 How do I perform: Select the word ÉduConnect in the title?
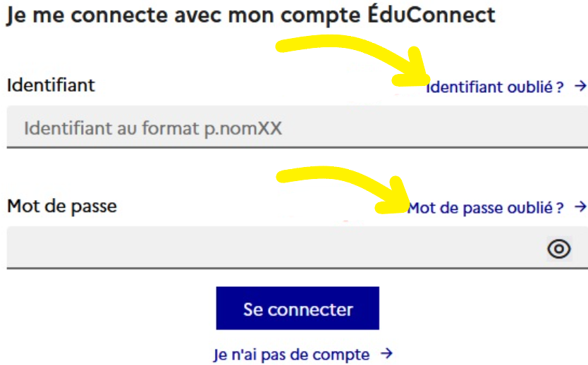click(x=431, y=14)
